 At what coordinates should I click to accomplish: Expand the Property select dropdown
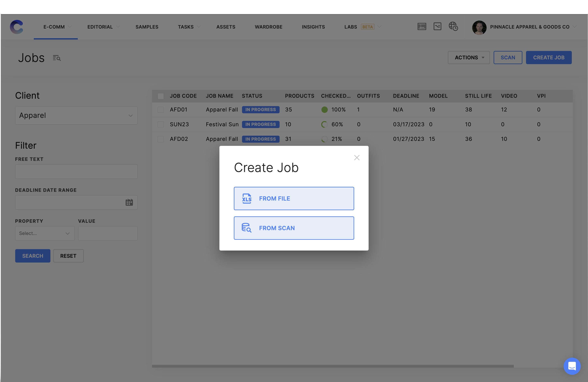click(x=45, y=233)
